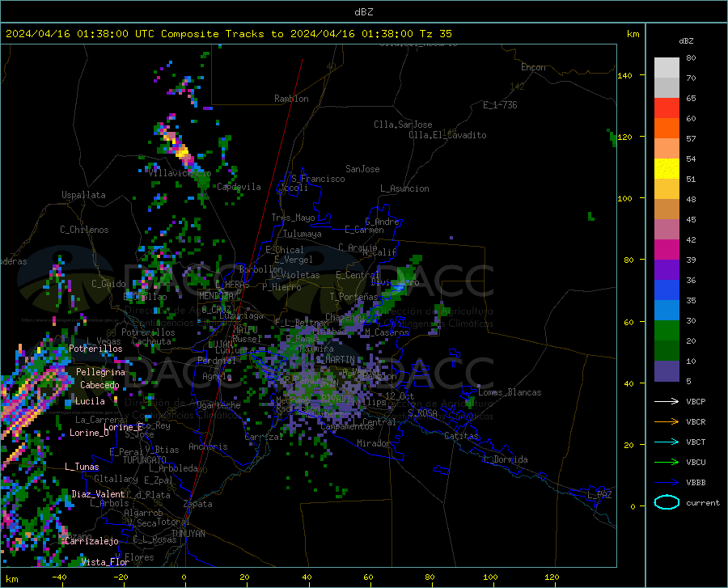Click the VBCT legend label

(696, 442)
